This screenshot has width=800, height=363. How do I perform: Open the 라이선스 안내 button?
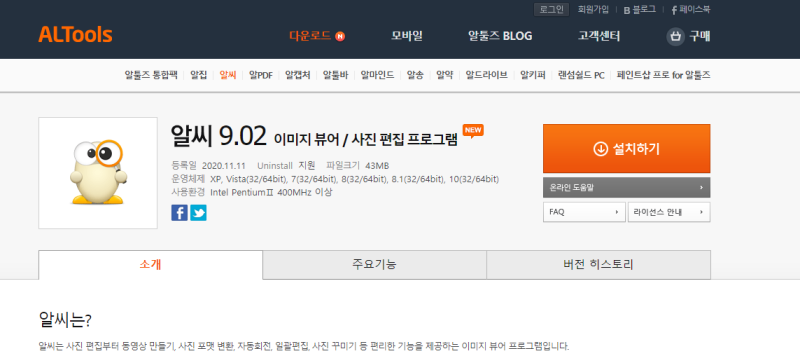pos(669,212)
